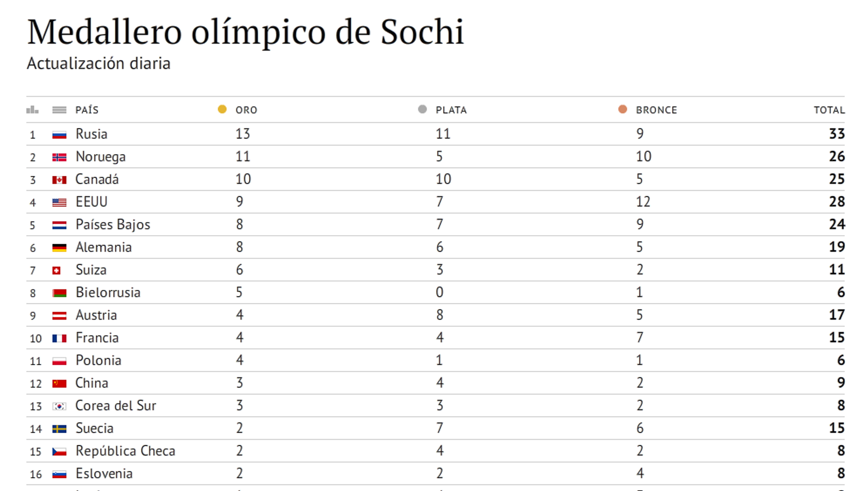The image size is (868, 491).
Task: Select the República Checa country name
Action: [x=125, y=451]
